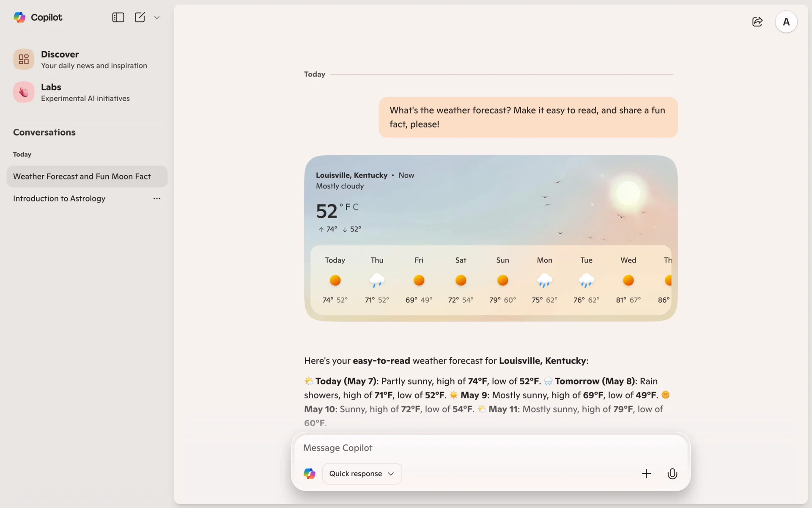Open the Quick response mode dropdown
The width and height of the screenshot is (812, 508).
(362, 474)
